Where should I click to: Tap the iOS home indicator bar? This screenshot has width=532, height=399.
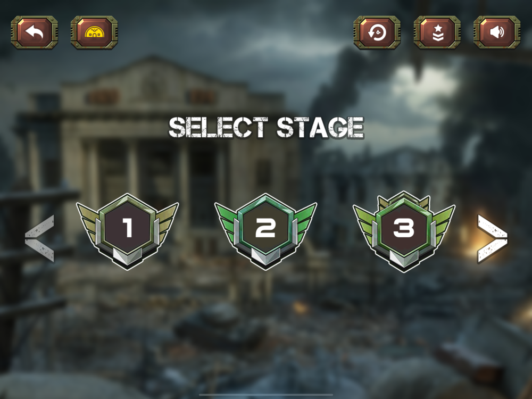pos(266,395)
